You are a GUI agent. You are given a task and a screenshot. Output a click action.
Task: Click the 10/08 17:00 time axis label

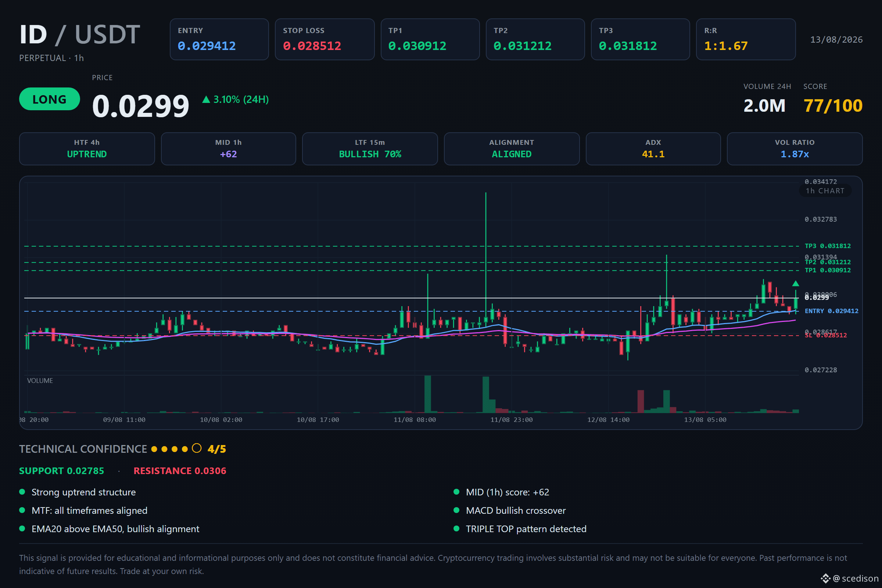pos(318,420)
